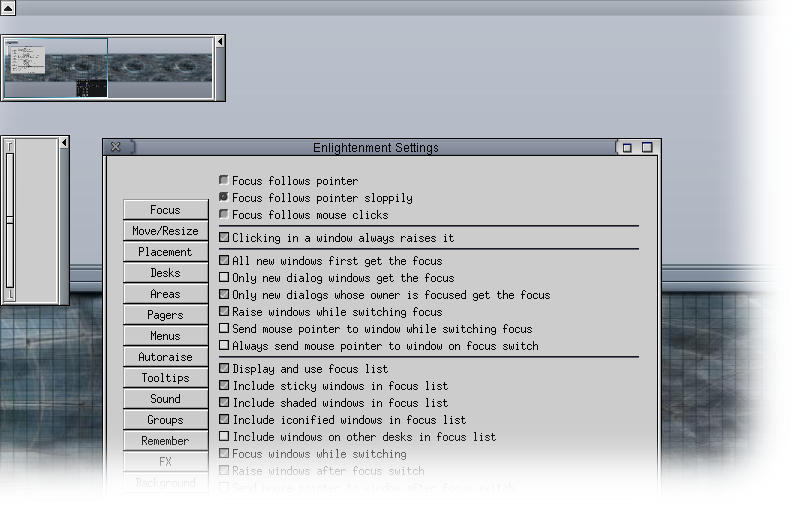Click the iconbox's left arrow button
The width and height of the screenshot is (800, 525).
click(64, 143)
